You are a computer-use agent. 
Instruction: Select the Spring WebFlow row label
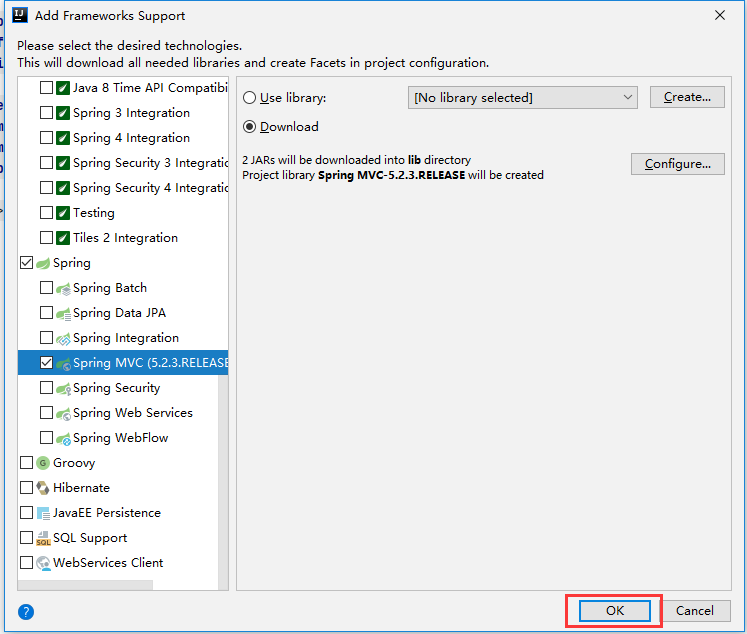click(121, 438)
